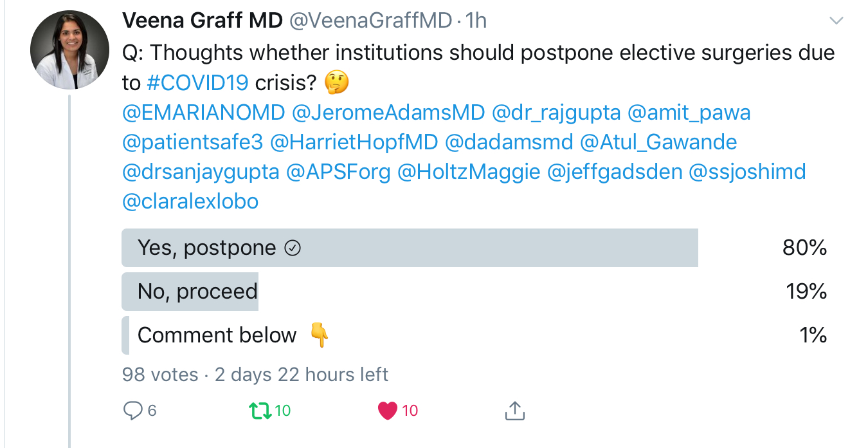Click the share upload icon
This screenshot has height=448, width=868.
tap(515, 410)
